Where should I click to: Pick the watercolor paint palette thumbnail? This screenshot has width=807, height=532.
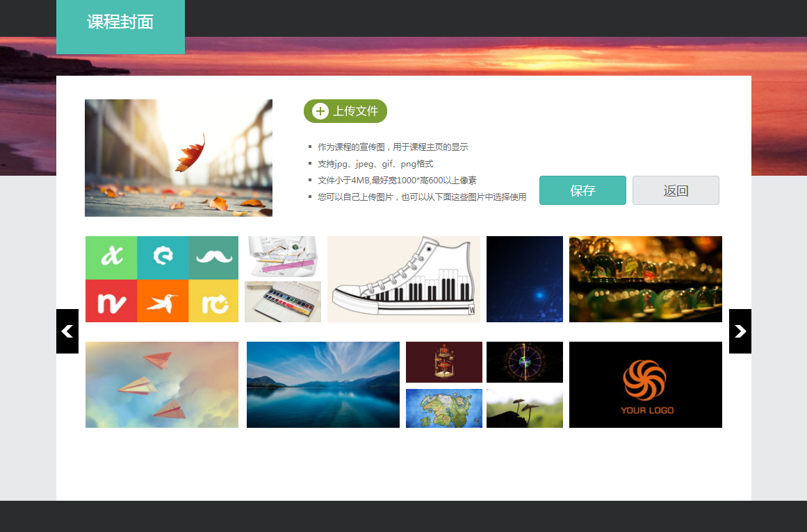[x=282, y=301]
